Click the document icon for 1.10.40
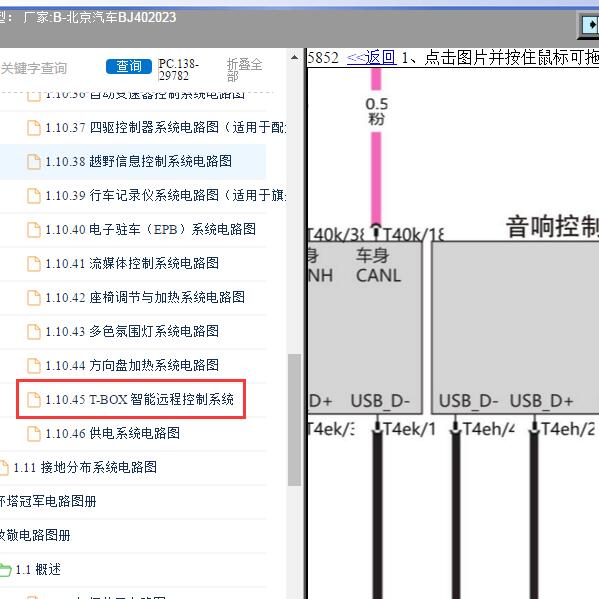Image resolution: width=599 pixels, height=599 pixels. [34, 230]
